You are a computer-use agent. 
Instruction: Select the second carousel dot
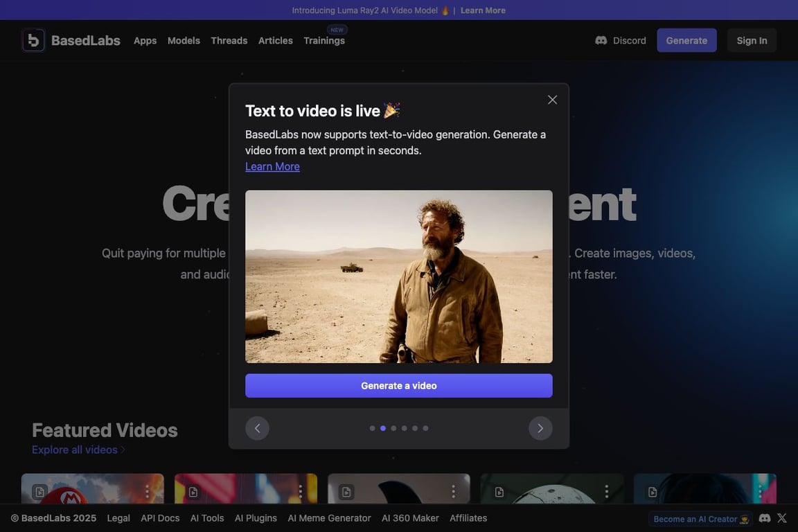click(x=382, y=428)
